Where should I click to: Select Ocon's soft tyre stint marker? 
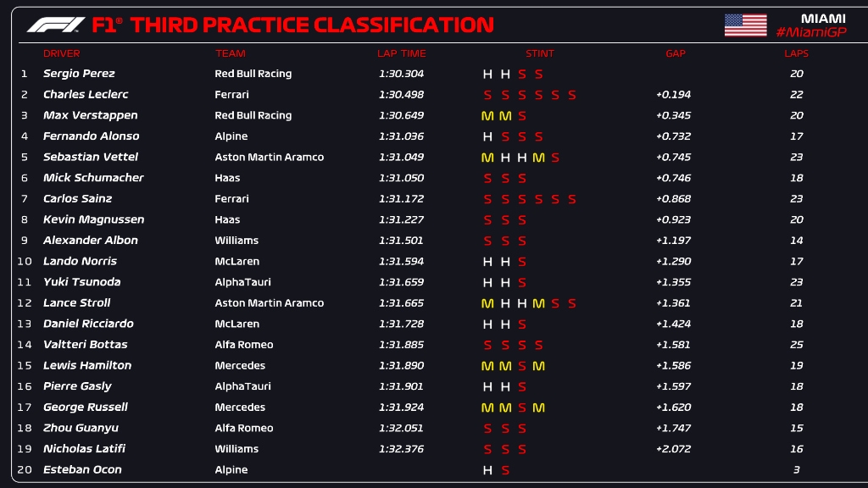tap(505, 470)
